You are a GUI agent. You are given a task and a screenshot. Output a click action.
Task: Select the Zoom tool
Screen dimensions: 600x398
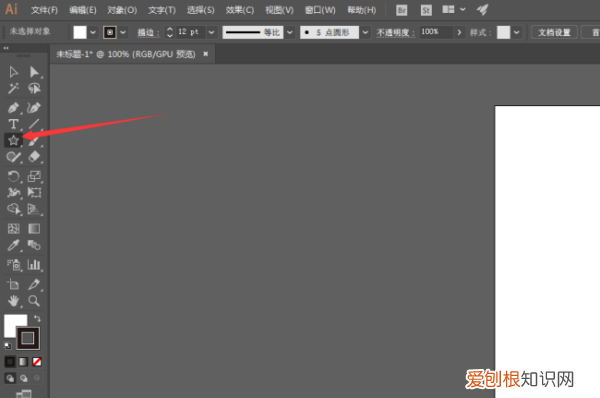34,301
